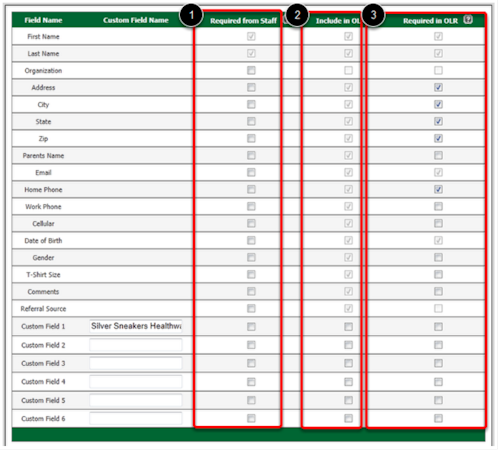Image resolution: width=499 pixels, height=450 pixels.
Task: Toggle Include in OLR for Referral Source
Action: (x=348, y=308)
